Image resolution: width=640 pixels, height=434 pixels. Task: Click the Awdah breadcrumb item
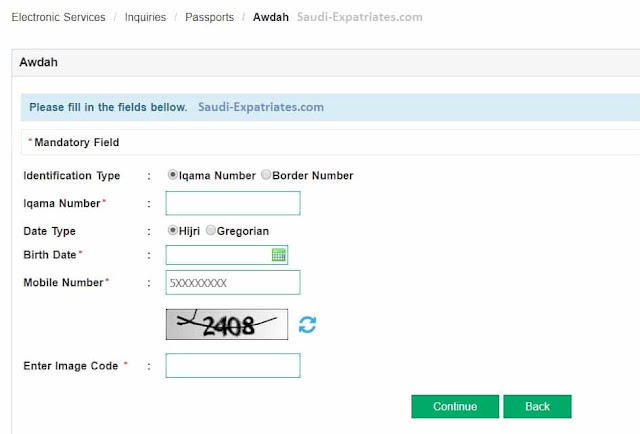point(271,17)
